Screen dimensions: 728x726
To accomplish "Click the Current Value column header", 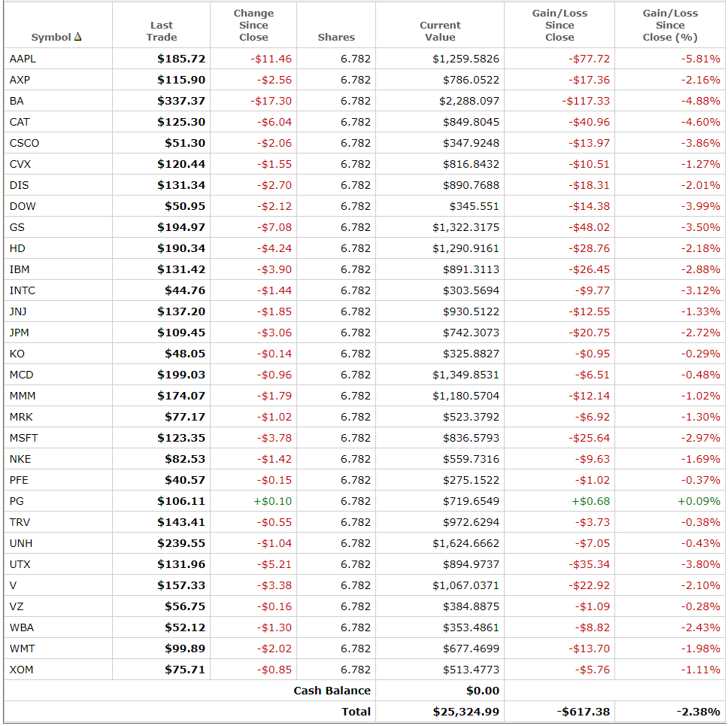I will [x=440, y=31].
